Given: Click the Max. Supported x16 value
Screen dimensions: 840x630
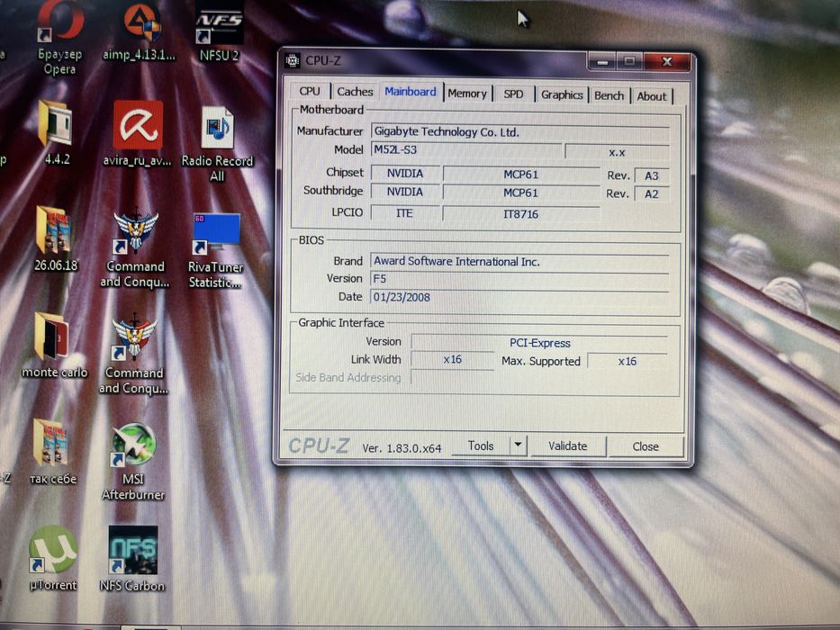Looking at the screenshot, I should click(x=628, y=361).
